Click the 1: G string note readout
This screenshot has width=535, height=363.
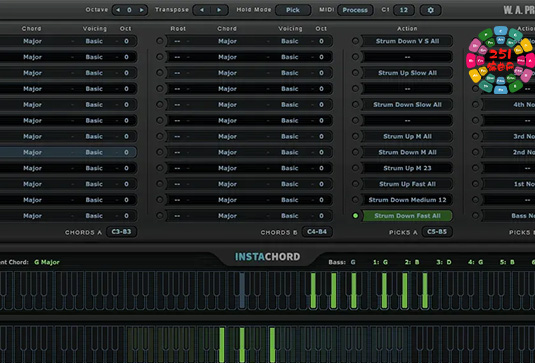click(380, 262)
